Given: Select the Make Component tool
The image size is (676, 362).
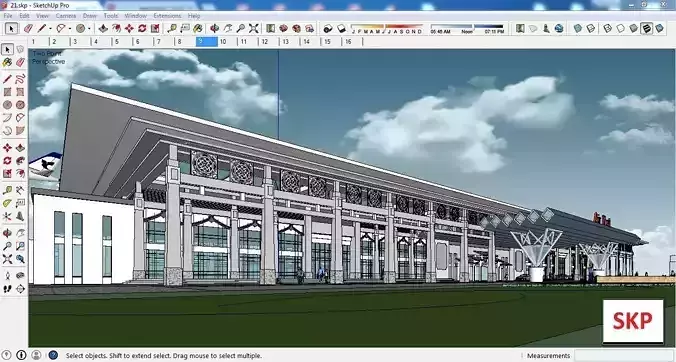Looking at the screenshot, I should click(x=20, y=50).
